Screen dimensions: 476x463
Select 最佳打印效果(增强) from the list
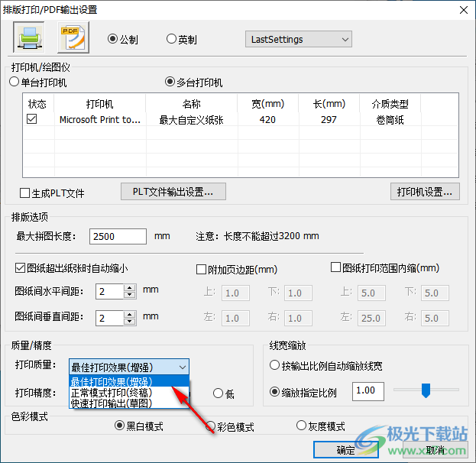pos(129,381)
